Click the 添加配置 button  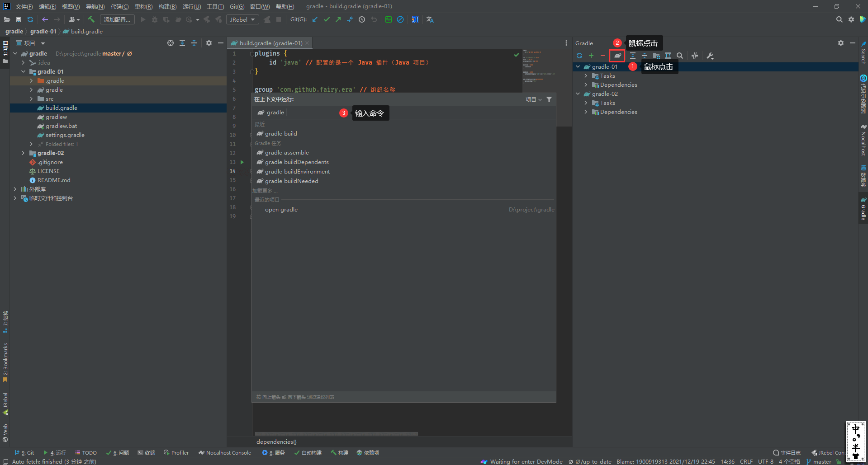coord(117,19)
